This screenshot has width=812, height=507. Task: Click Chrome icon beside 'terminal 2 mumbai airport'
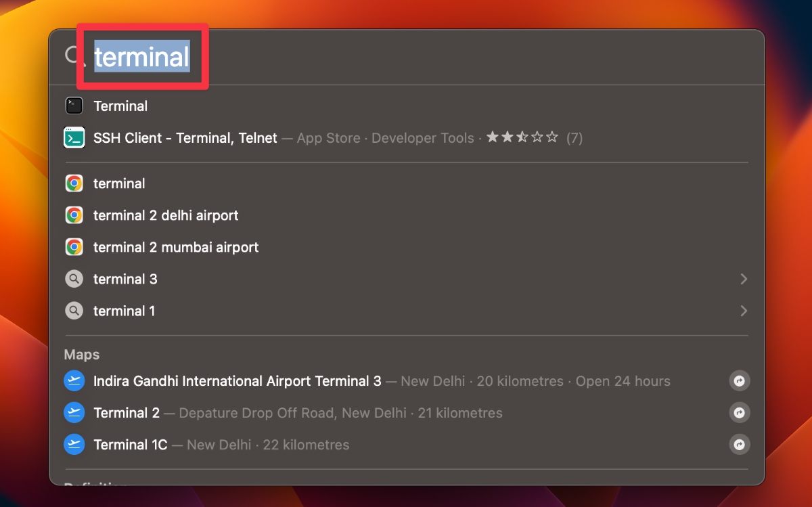click(x=74, y=247)
